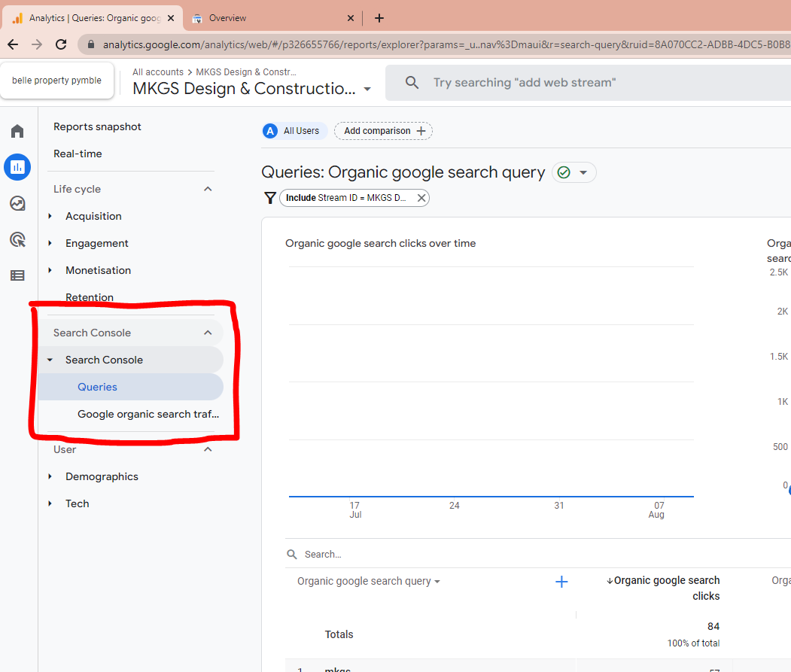Image resolution: width=791 pixels, height=672 pixels.
Task: Open a new browser tab
Action: 379,18
